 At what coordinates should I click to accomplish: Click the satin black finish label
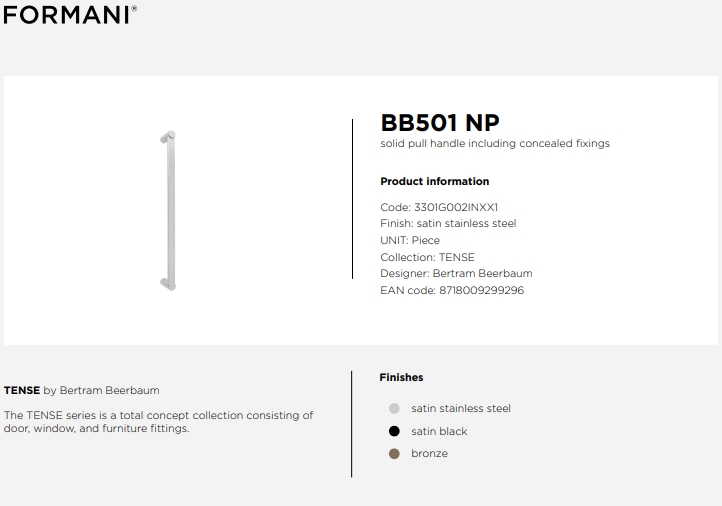[439, 431]
